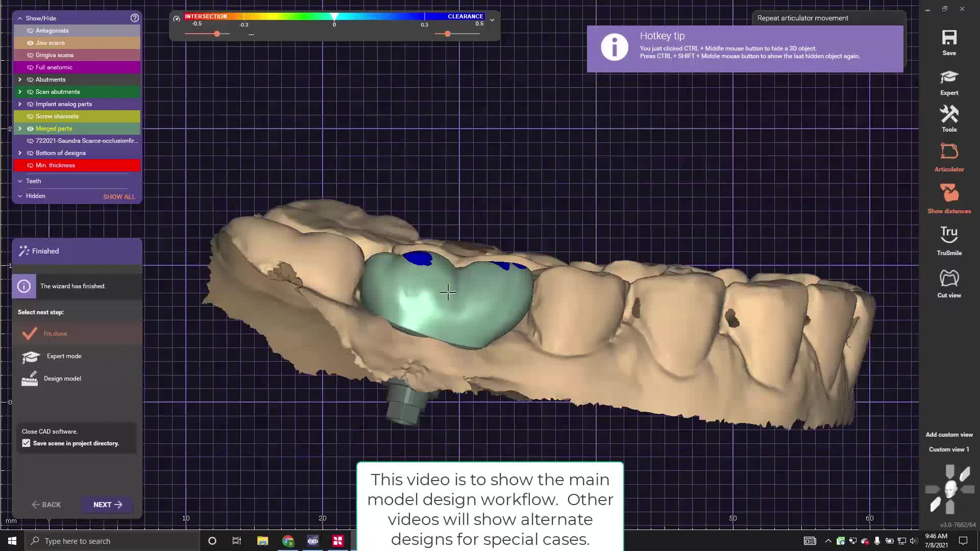This screenshot has width=980, height=551.
Task: Show the Min. thickness layer
Action: tap(30, 165)
